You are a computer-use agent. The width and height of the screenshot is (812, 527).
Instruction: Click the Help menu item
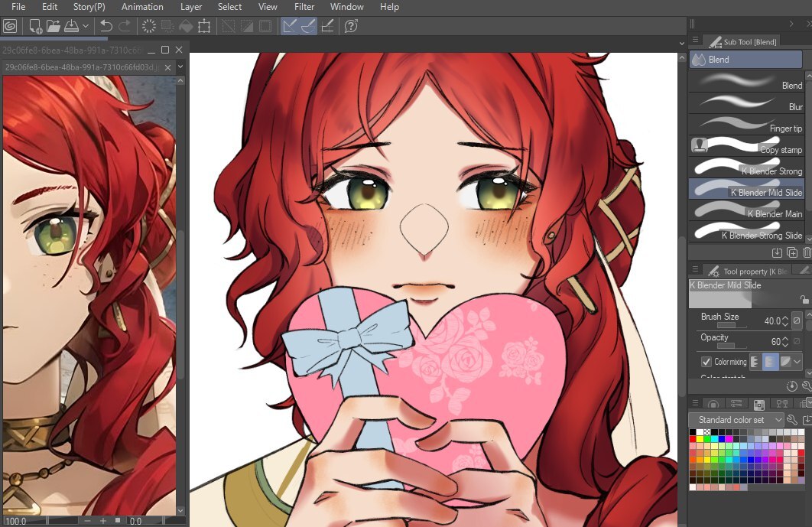pyautogui.click(x=389, y=7)
